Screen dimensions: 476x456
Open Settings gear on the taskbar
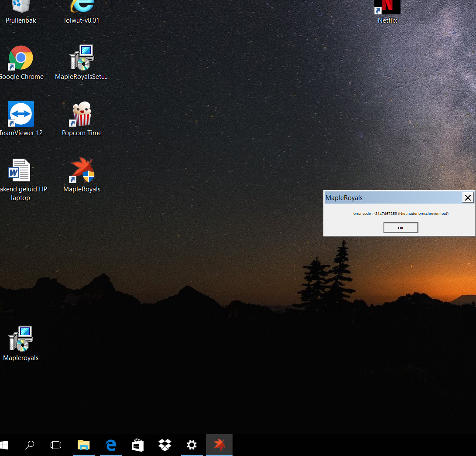point(192,445)
